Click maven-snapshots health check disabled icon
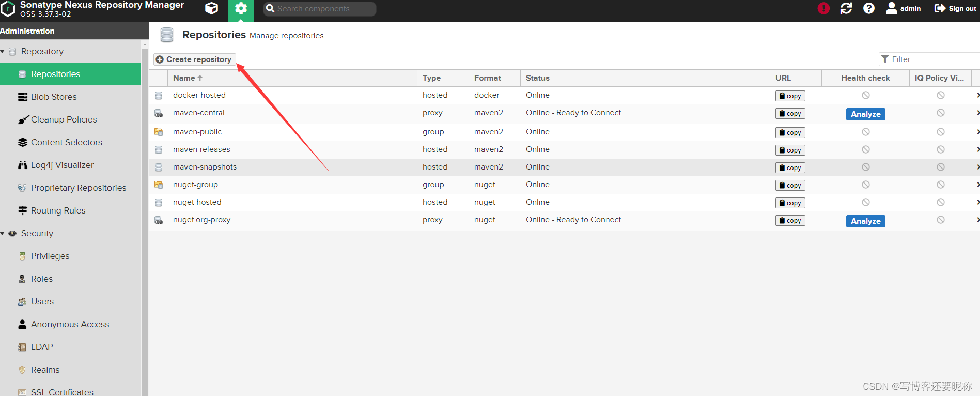Viewport: 980px width, 396px height. pos(866,167)
